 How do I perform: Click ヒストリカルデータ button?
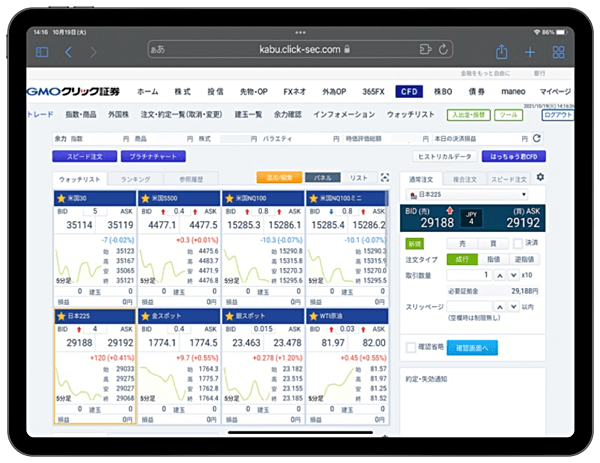pyautogui.click(x=445, y=157)
